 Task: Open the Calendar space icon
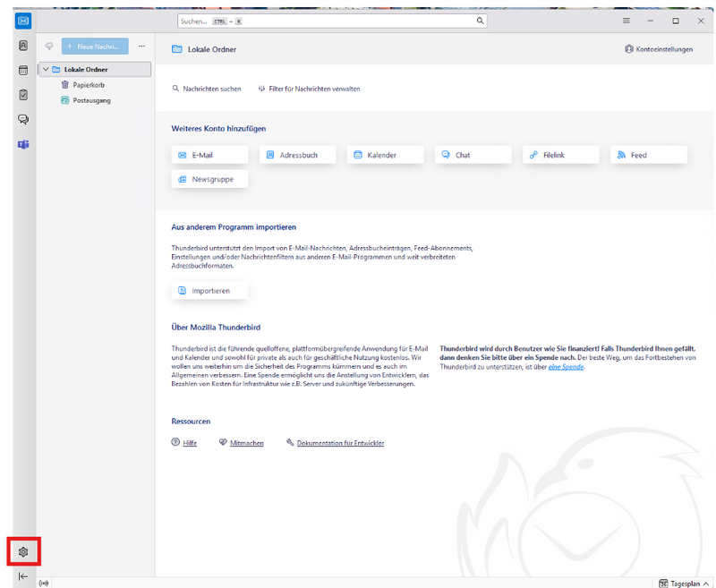[x=23, y=71]
